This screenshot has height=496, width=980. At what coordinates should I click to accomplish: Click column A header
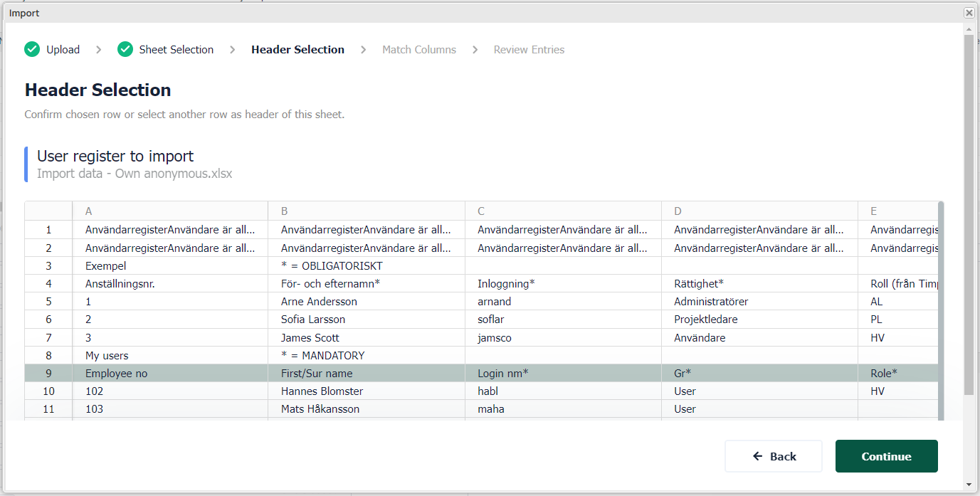[x=170, y=211]
